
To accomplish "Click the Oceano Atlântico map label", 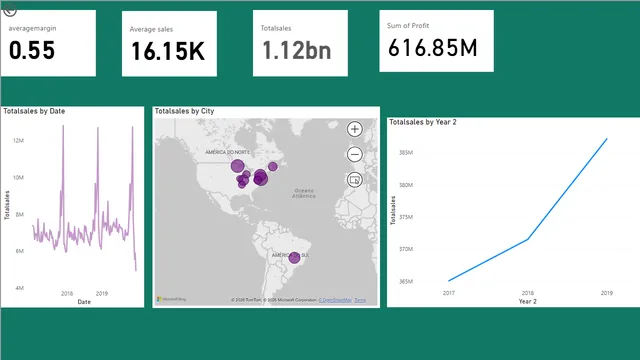I will point(304,193).
